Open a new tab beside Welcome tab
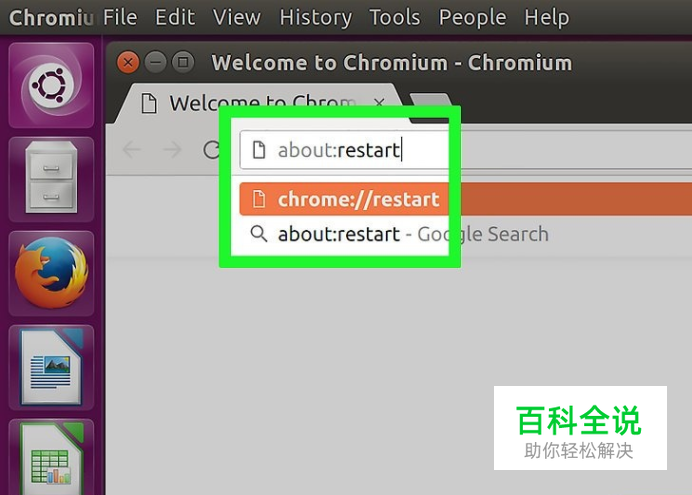This screenshot has height=495, width=692. (x=430, y=103)
